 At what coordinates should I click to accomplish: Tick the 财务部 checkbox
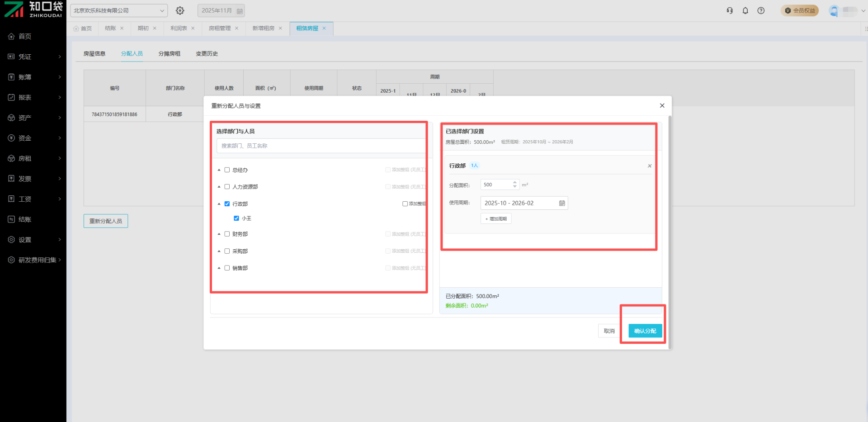[227, 234]
